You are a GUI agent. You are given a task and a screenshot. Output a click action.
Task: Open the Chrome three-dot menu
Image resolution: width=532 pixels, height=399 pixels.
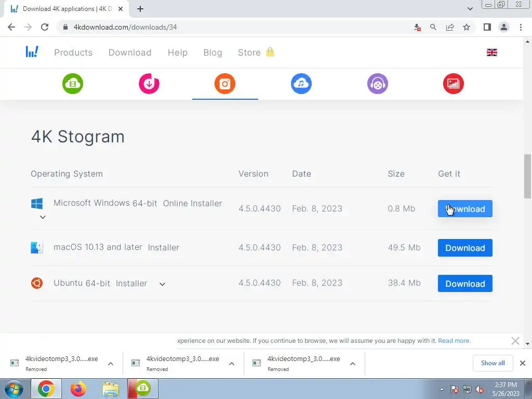521,27
